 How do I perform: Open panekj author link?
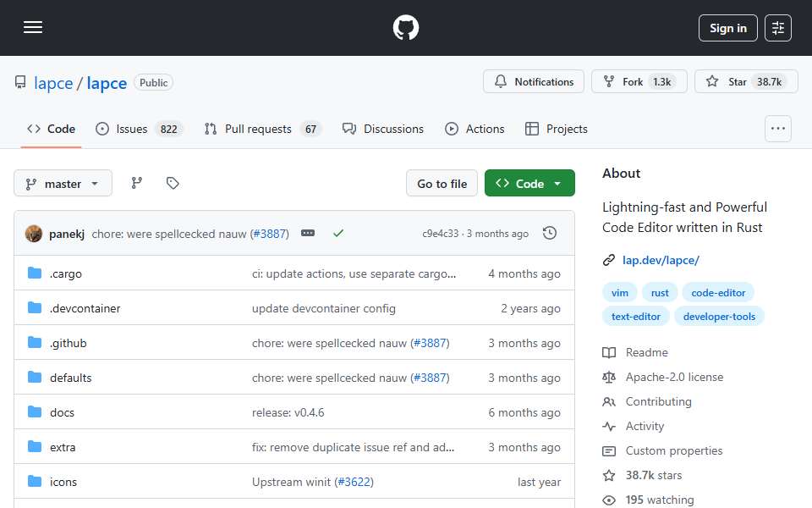67,234
